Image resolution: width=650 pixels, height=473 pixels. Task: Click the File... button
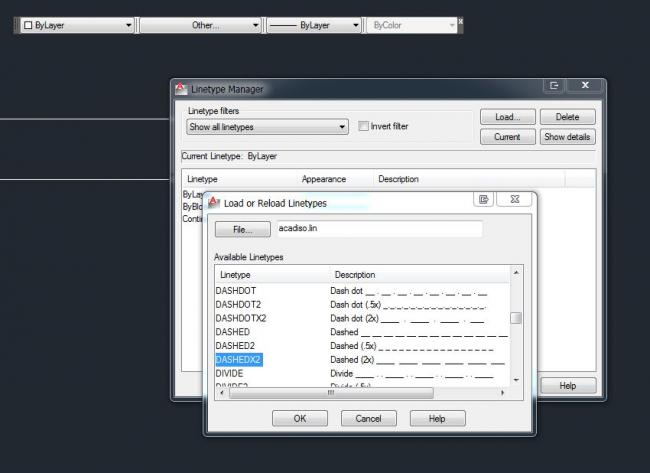pos(243,229)
